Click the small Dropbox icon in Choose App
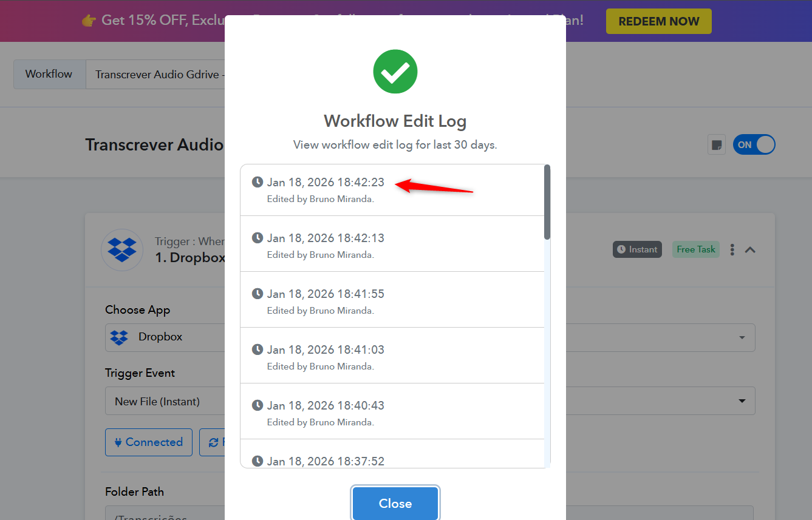The height and width of the screenshot is (520, 812). (120, 337)
